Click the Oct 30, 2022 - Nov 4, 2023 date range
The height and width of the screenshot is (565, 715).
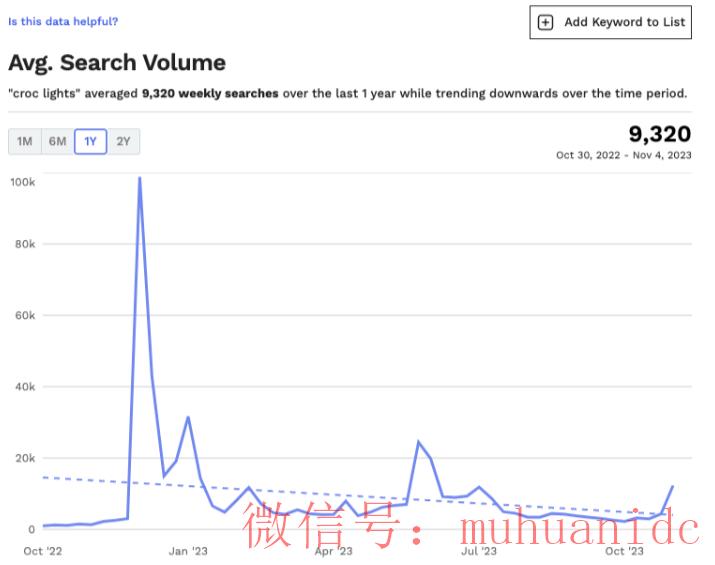(x=623, y=155)
